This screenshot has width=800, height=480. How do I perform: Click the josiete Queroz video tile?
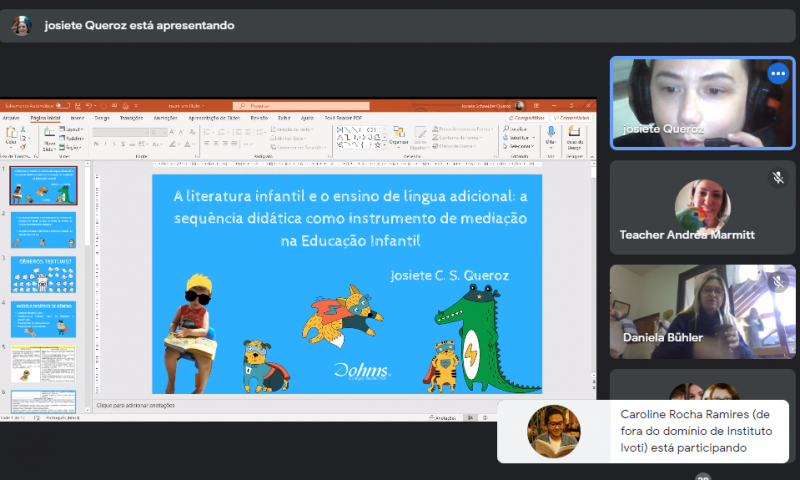click(x=703, y=103)
